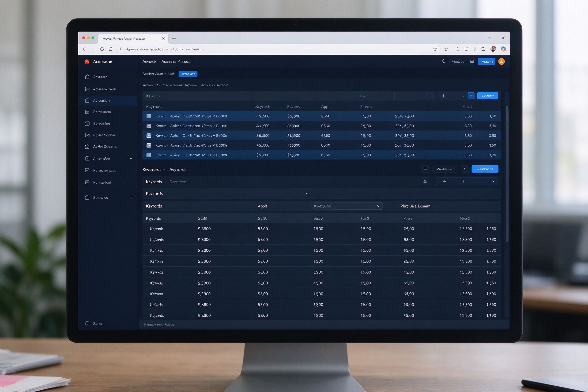Switch to the Dsarrsnts tab
This screenshot has width=588, height=392.
[x=178, y=182]
